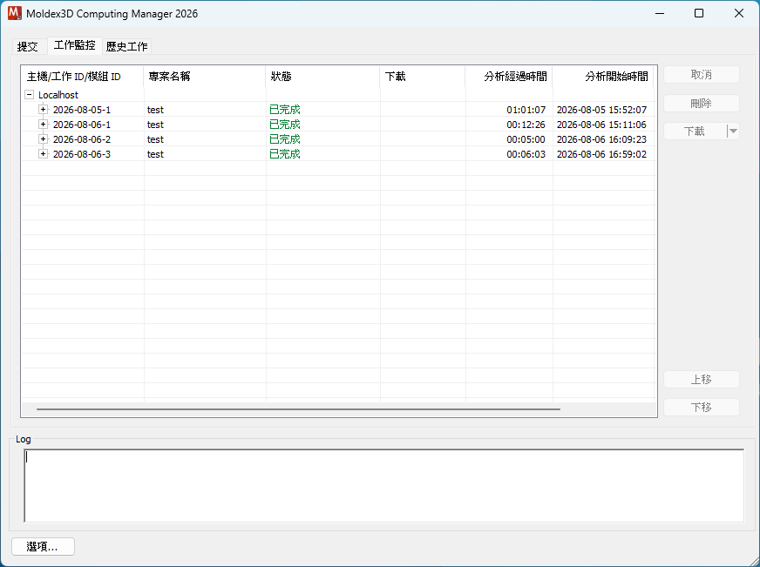Click elapsed time 00:05:00
Screen dimensions: 760x567
tap(526, 140)
